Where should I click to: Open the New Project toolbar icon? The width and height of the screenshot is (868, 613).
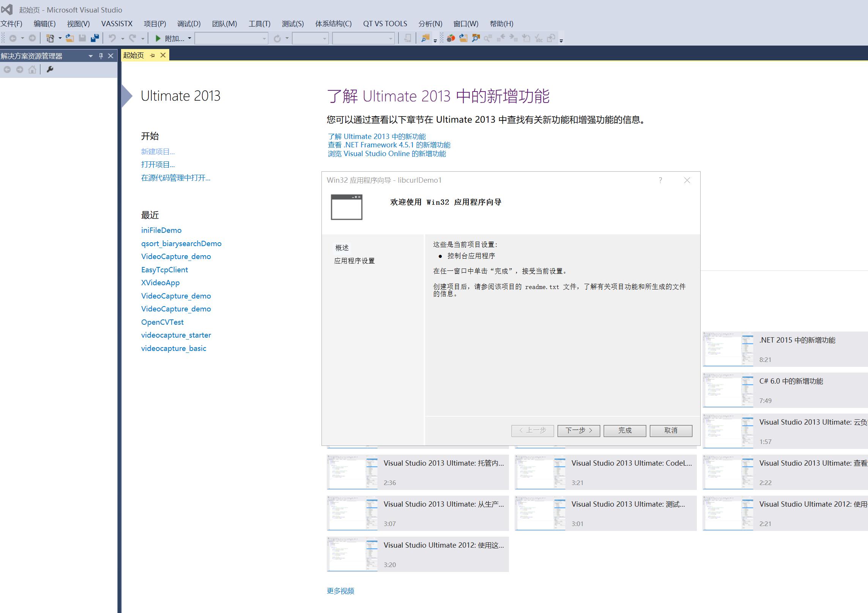click(50, 38)
